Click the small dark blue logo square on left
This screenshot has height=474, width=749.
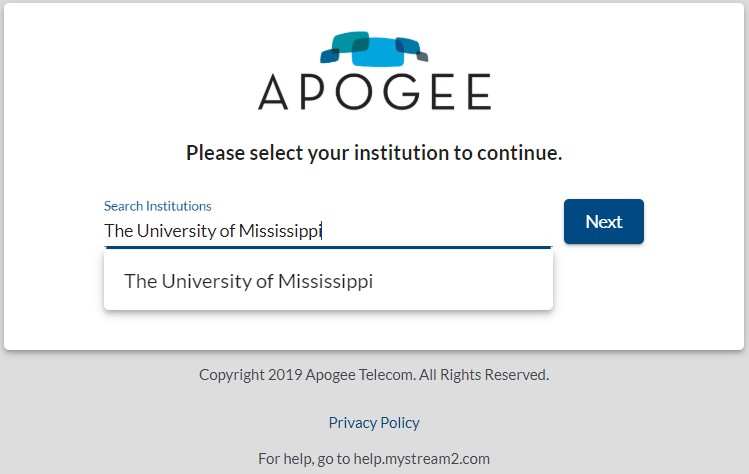(330, 56)
